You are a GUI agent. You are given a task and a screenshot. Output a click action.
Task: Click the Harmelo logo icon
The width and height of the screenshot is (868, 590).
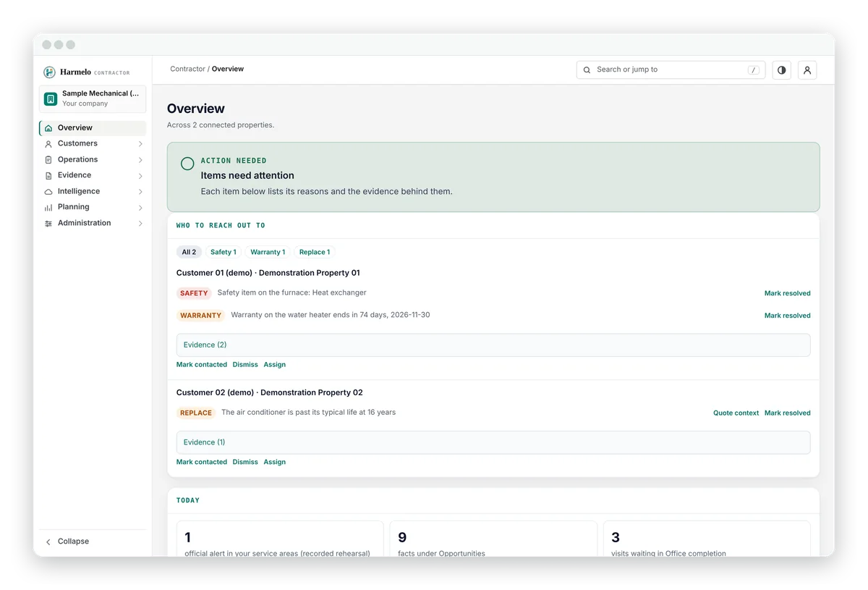pos(49,72)
